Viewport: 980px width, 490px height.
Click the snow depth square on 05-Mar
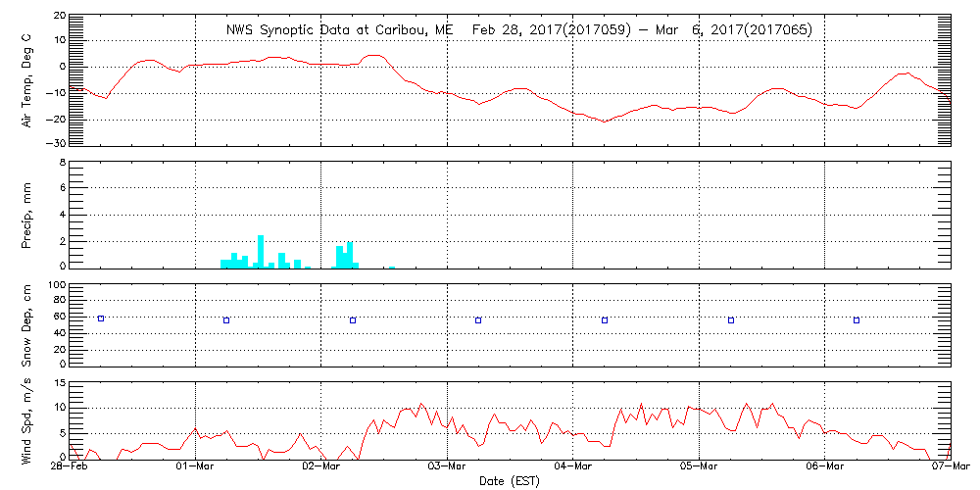pos(731,319)
